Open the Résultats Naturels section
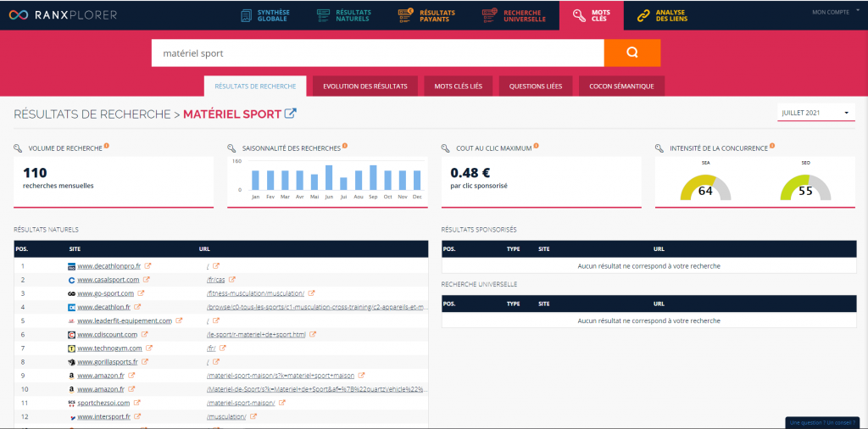 tap(344, 15)
